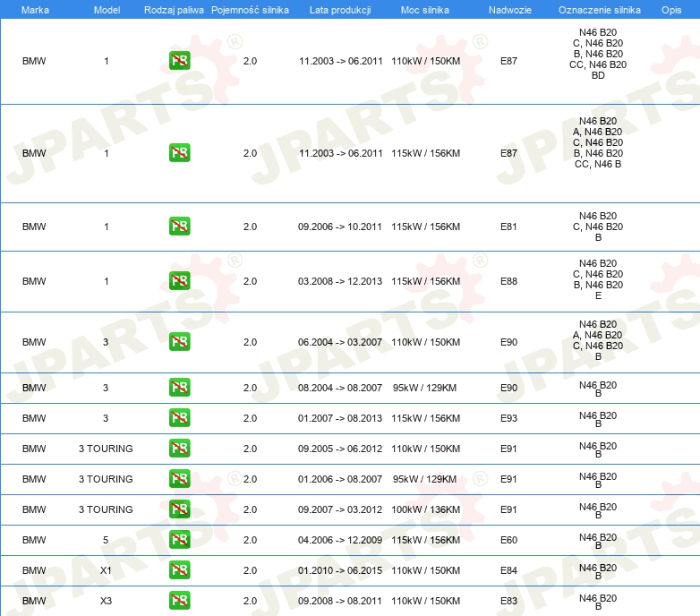Select the petrol icon in the E88 row
Image resolution: width=700 pixels, height=616 pixels.
(x=179, y=281)
